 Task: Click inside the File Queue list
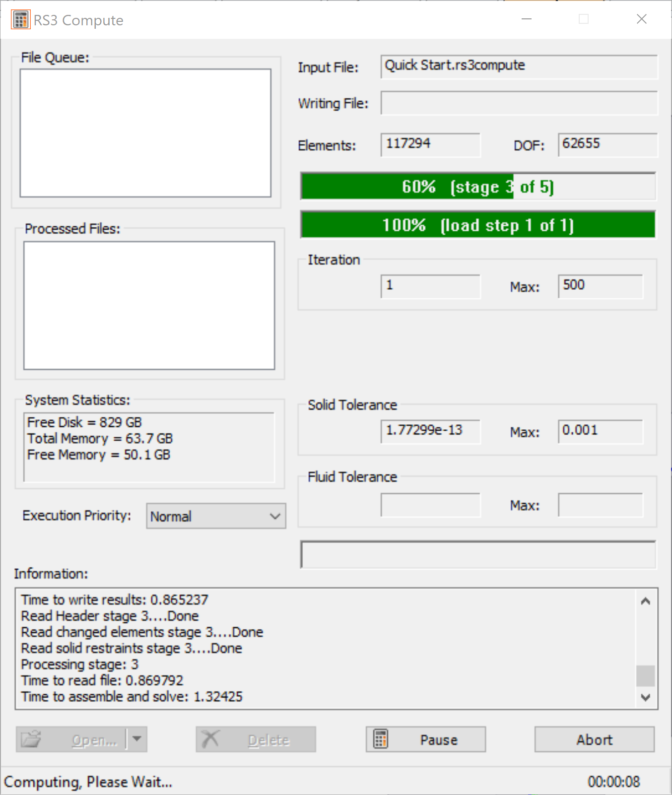pos(145,133)
